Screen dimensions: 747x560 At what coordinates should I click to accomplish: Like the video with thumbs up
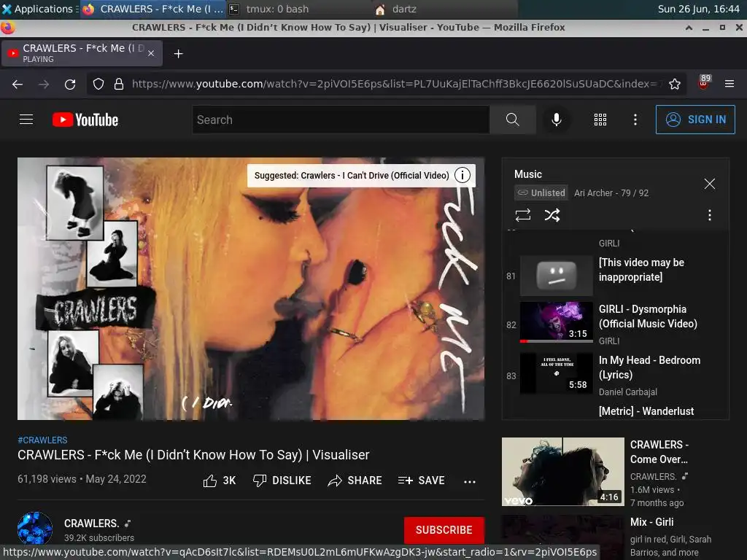coord(219,481)
